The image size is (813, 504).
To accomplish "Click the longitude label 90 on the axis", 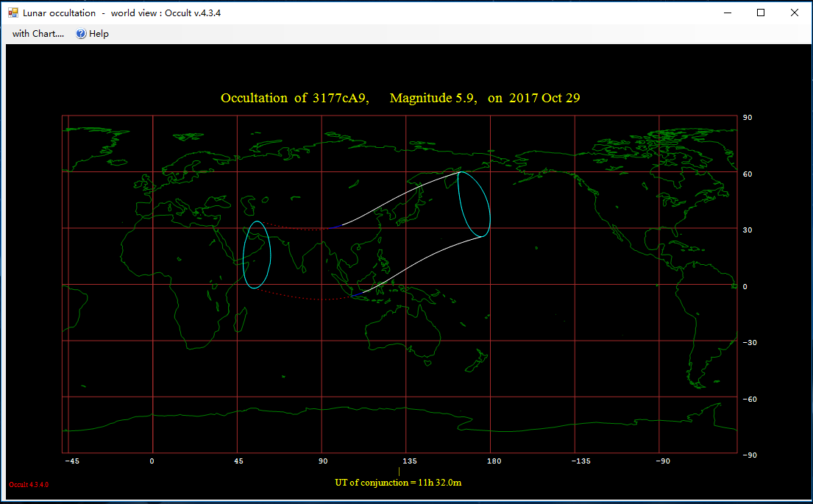I will pyautogui.click(x=323, y=461).
